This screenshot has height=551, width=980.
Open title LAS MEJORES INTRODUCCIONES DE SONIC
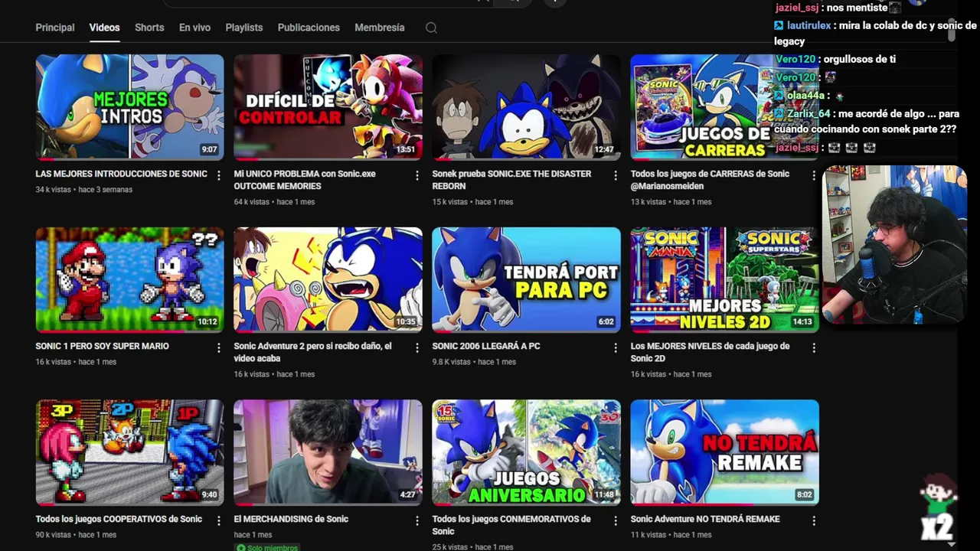point(121,174)
